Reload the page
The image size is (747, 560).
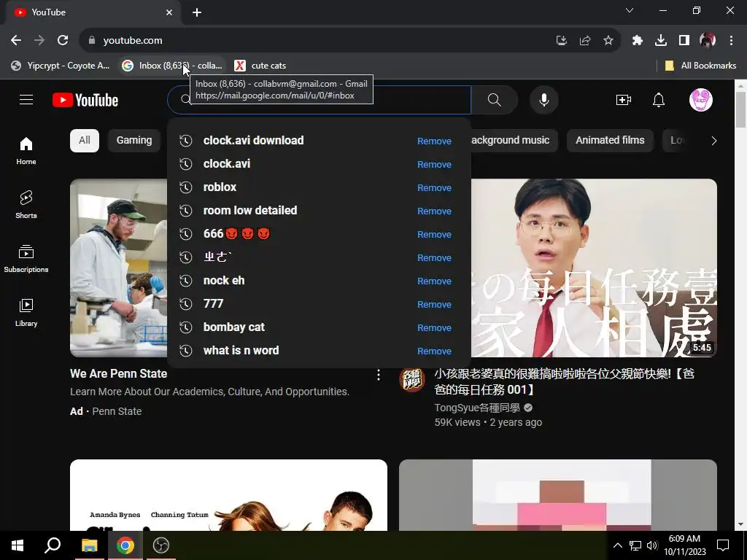tap(63, 41)
